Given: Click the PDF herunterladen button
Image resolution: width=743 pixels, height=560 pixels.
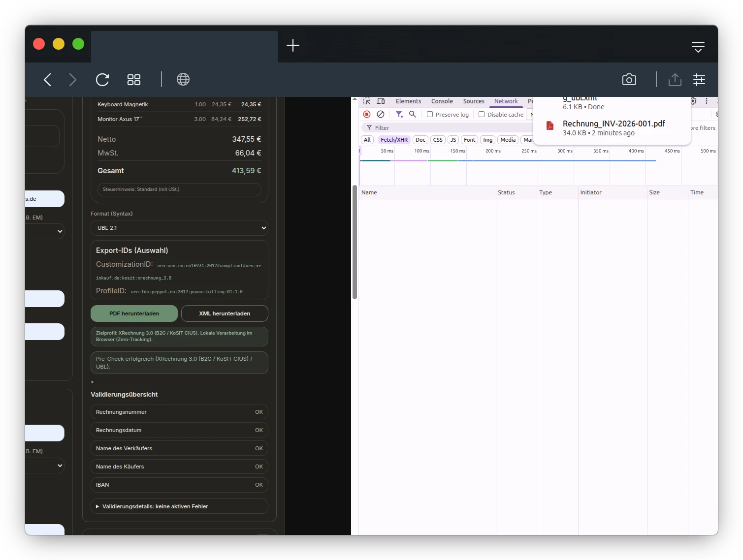Looking at the screenshot, I should 134,313.
